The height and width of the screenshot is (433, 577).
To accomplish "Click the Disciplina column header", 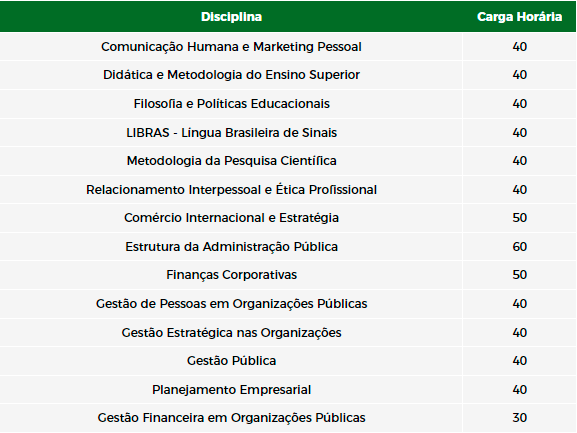I will tap(231, 17).
